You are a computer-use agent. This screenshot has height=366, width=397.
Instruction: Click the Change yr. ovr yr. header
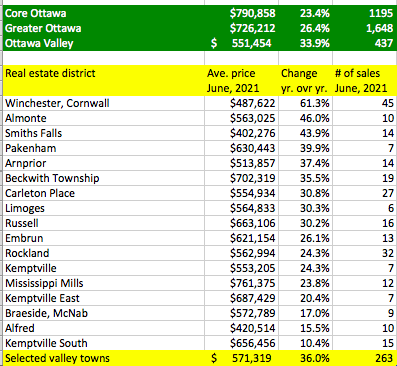point(305,81)
